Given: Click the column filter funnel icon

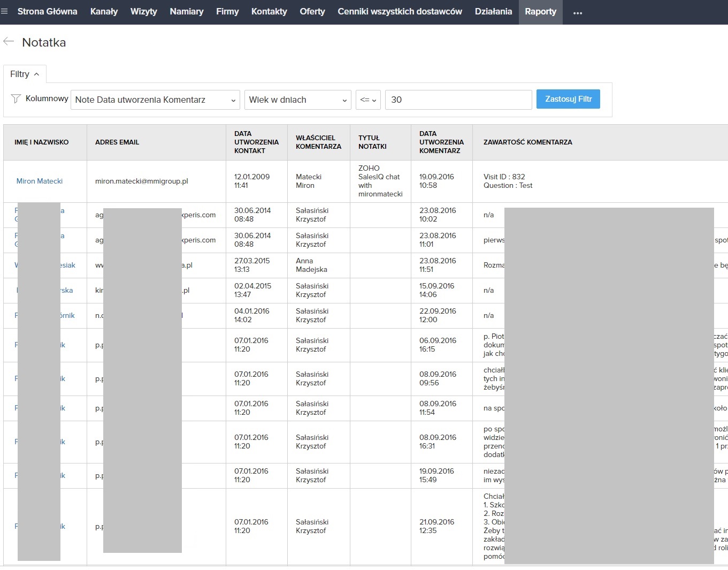Looking at the screenshot, I should coord(16,99).
